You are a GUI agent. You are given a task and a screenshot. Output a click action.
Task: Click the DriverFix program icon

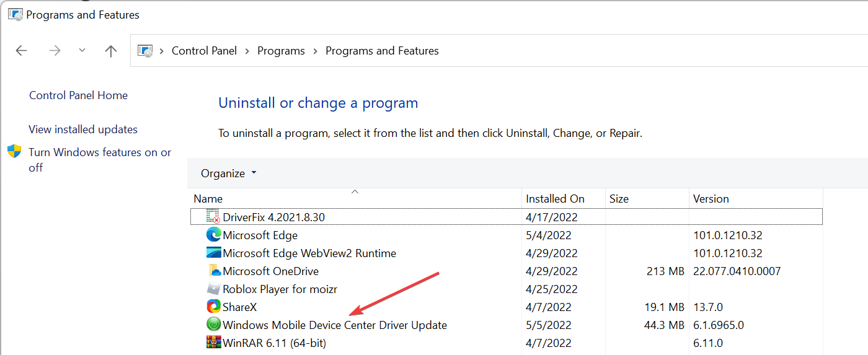[x=213, y=217]
